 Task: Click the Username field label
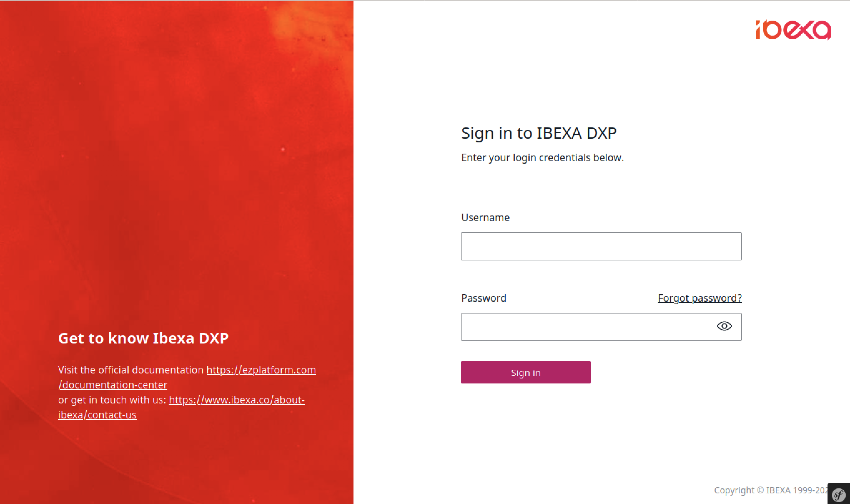(485, 217)
